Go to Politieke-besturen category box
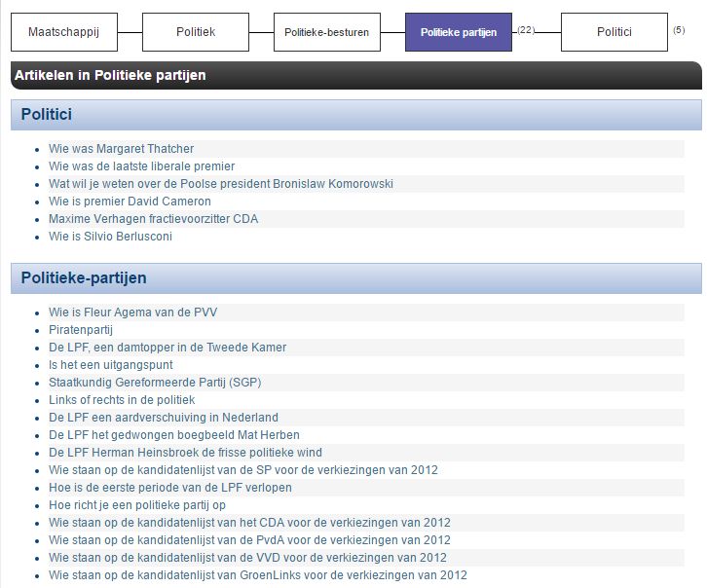This screenshot has width=707, height=588. [x=326, y=32]
